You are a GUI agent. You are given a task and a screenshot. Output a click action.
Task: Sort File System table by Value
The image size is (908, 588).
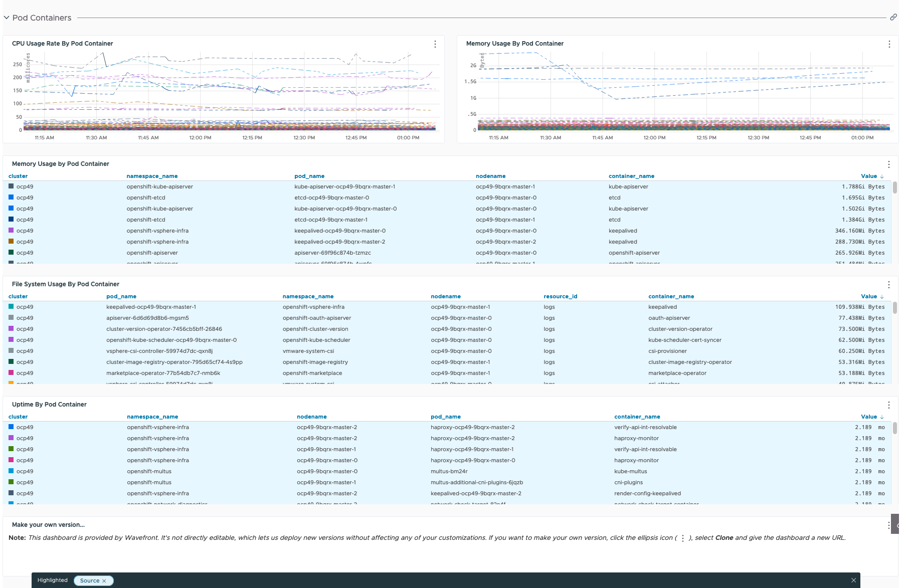click(x=872, y=297)
